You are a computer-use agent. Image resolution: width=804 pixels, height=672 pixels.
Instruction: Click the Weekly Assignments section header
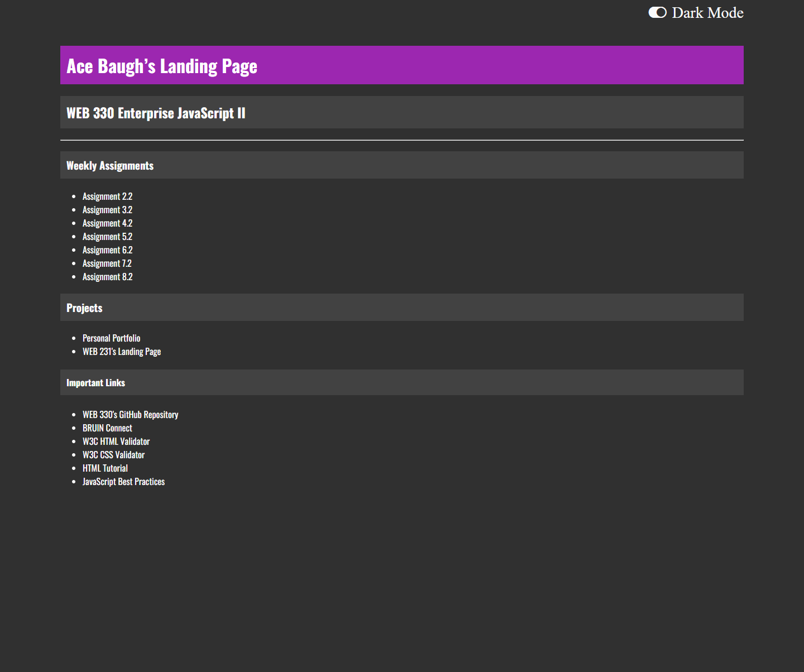point(110,166)
